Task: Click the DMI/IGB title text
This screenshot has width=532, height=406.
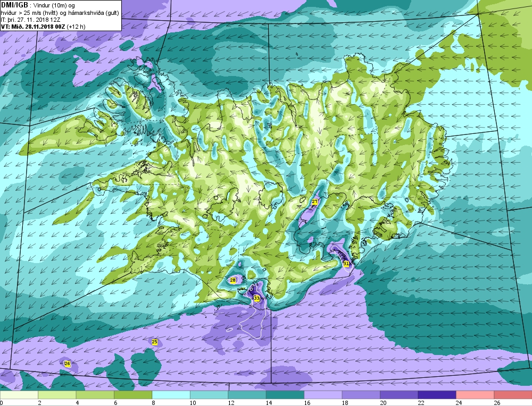Action: pyautogui.click(x=15, y=5)
